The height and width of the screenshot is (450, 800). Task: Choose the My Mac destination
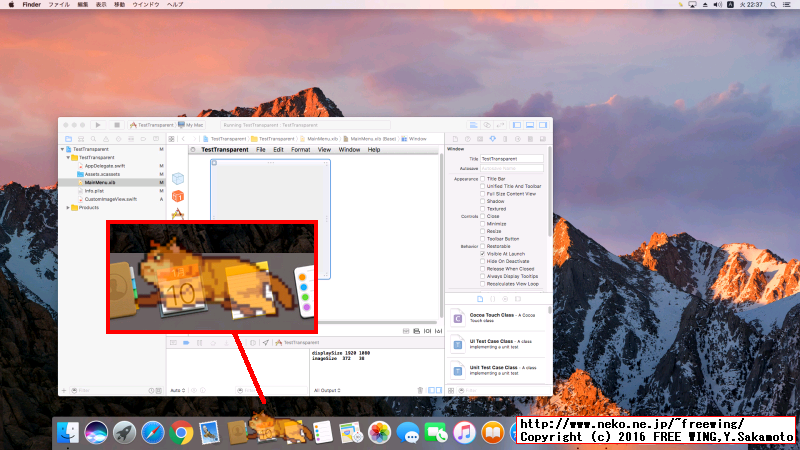pyautogui.click(x=191, y=125)
